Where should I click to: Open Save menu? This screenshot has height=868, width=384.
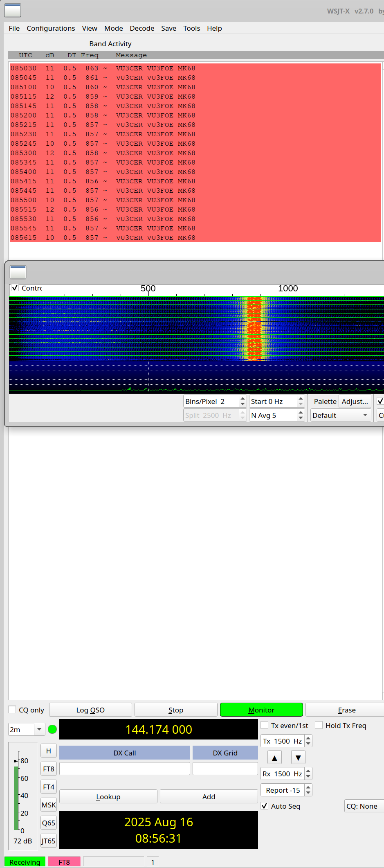point(168,28)
